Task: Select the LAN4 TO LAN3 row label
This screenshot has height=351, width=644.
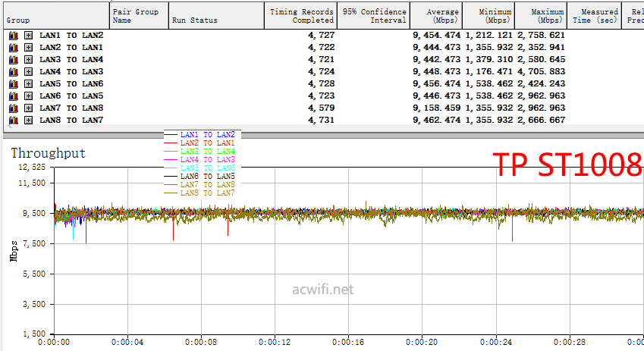Action: 71,72
